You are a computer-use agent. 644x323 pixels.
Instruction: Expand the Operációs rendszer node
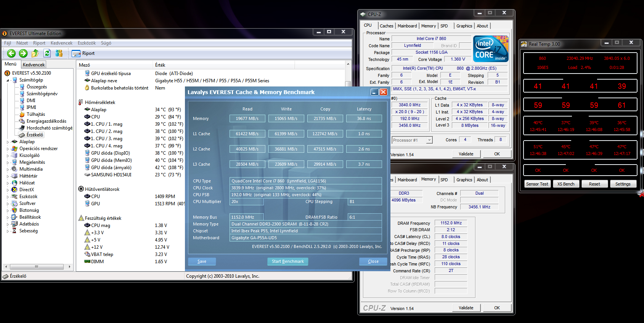(8, 149)
